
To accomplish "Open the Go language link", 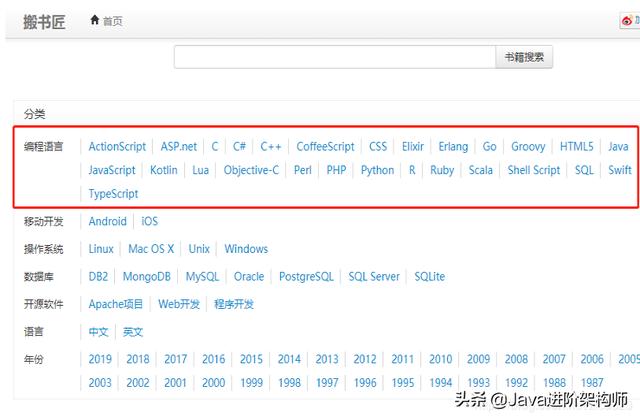I will (x=489, y=147).
